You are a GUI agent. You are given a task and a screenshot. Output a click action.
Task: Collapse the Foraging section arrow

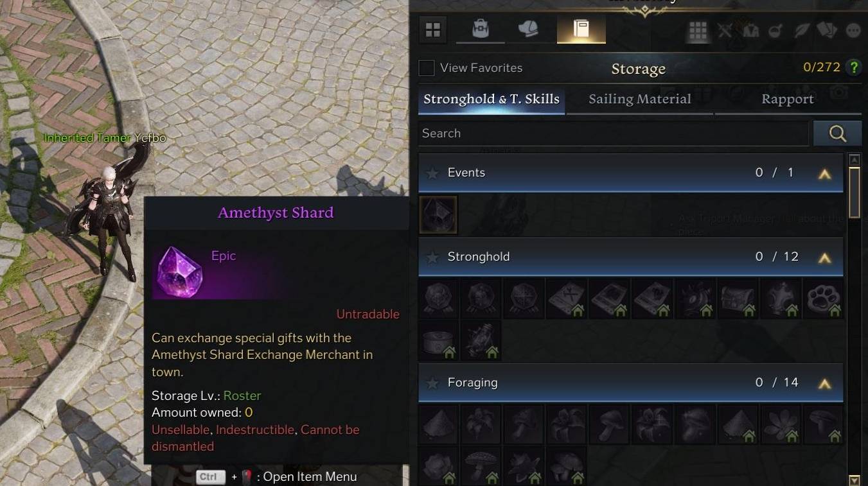825,383
